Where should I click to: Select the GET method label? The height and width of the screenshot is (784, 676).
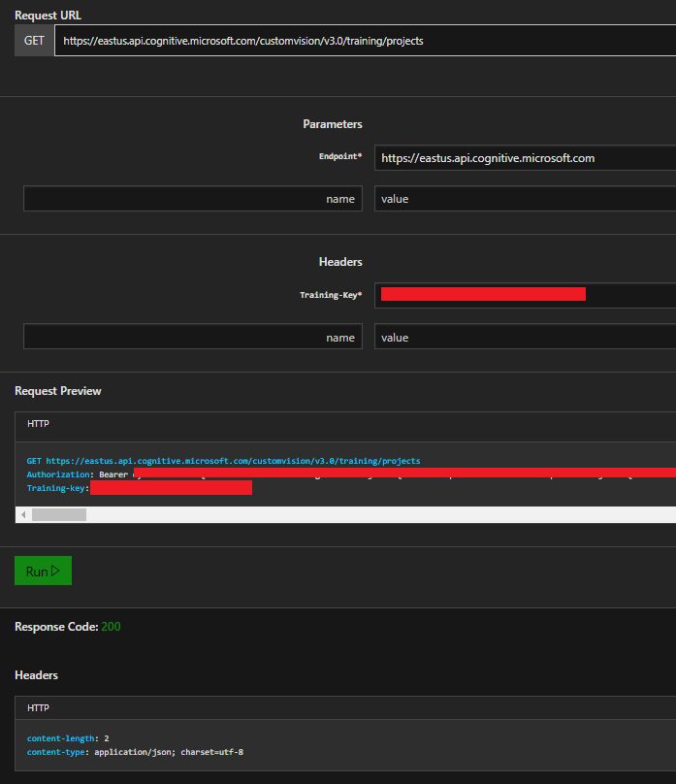point(34,41)
